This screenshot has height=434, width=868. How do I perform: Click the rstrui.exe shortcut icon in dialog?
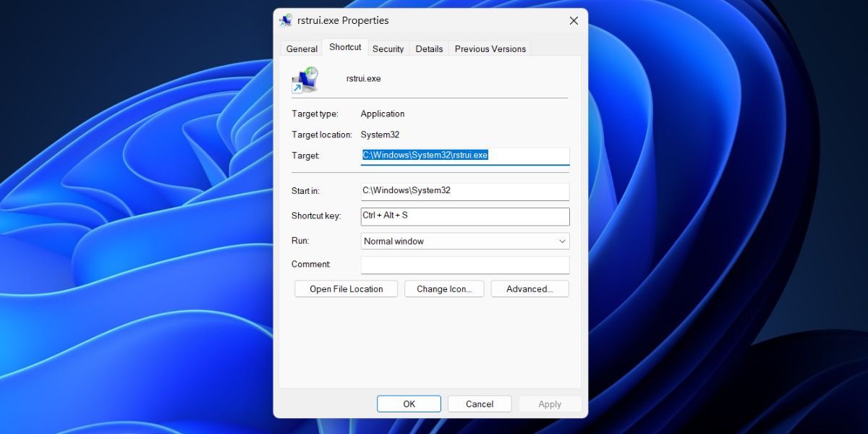305,80
